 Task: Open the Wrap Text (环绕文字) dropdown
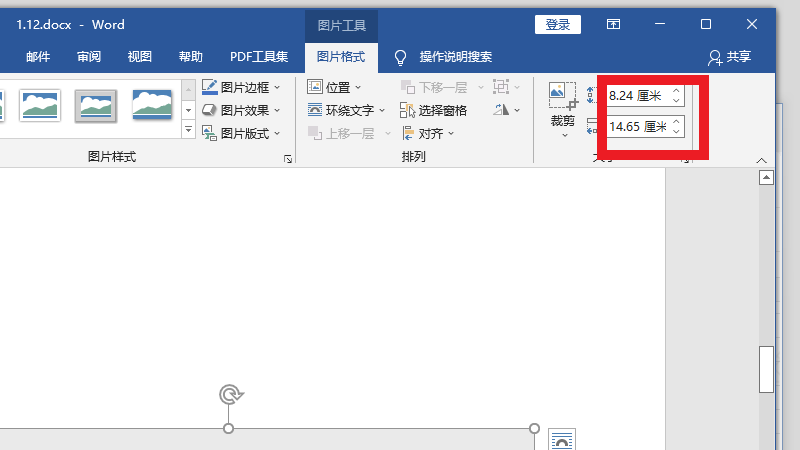pos(346,110)
